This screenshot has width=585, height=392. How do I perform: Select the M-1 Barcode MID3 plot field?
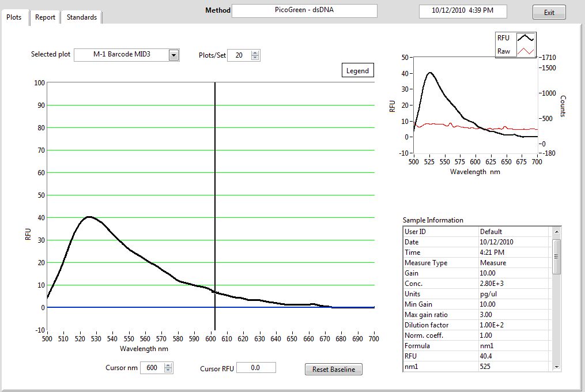coord(122,55)
